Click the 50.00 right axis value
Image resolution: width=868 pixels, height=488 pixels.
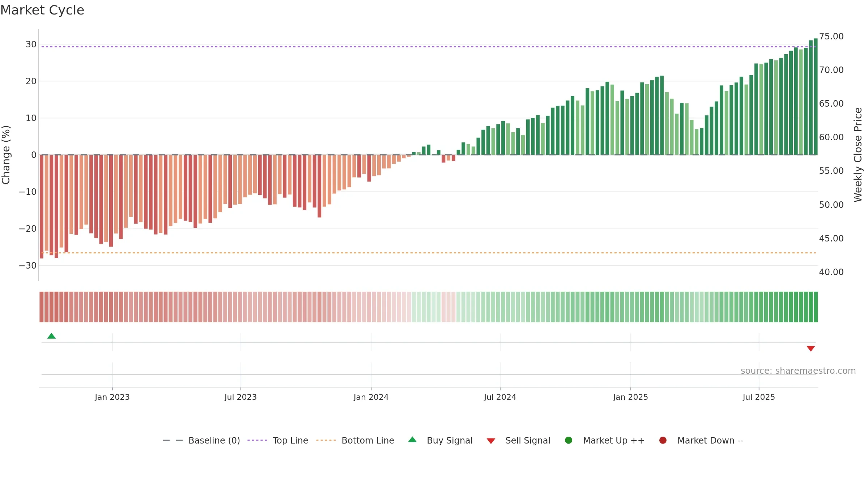pyautogui.click(x=831, y=205)
